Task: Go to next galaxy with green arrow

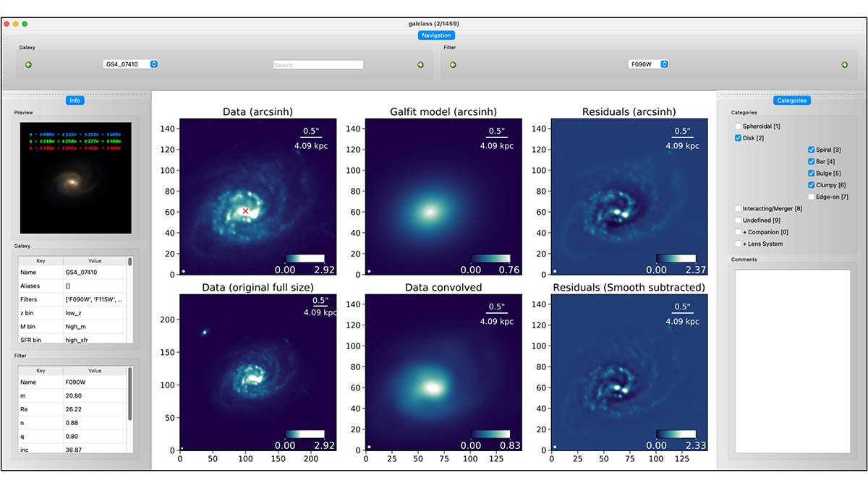Action: pyautogui.click(x=420, y=64)
